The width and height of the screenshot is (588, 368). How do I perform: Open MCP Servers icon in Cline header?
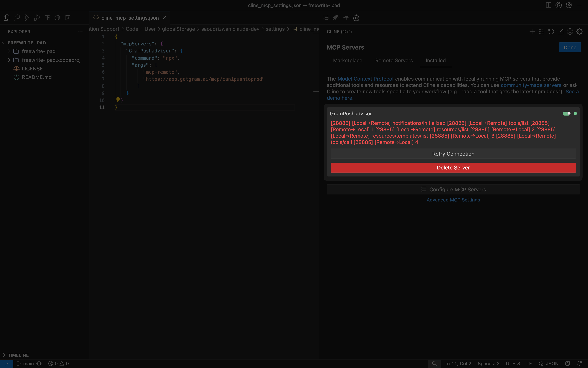(x=542, y=31)
